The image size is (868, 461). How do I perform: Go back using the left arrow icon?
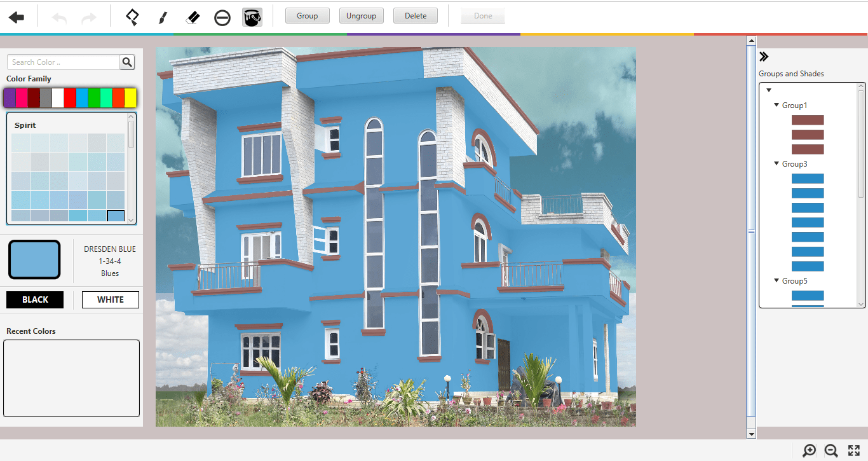(17, 17)
